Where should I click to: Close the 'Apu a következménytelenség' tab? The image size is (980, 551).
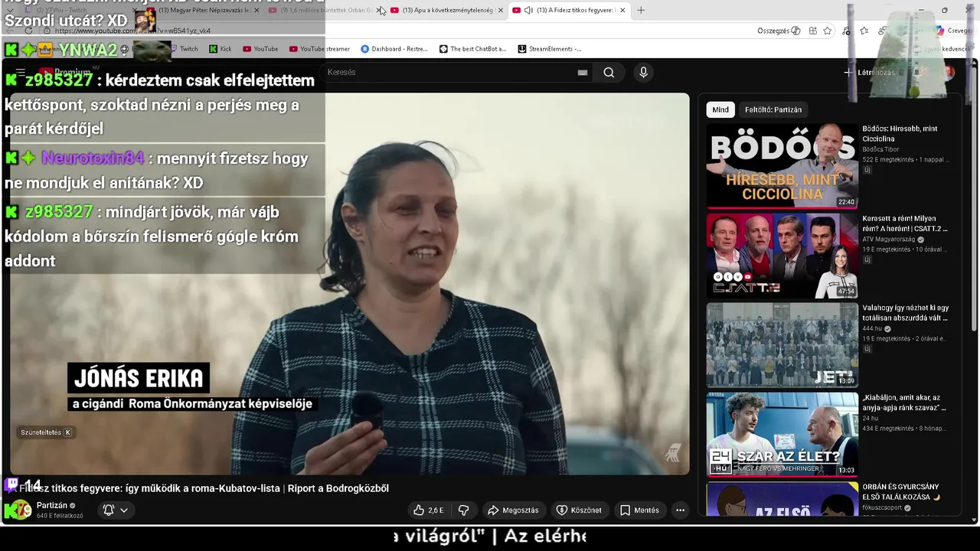pos(501,10)
